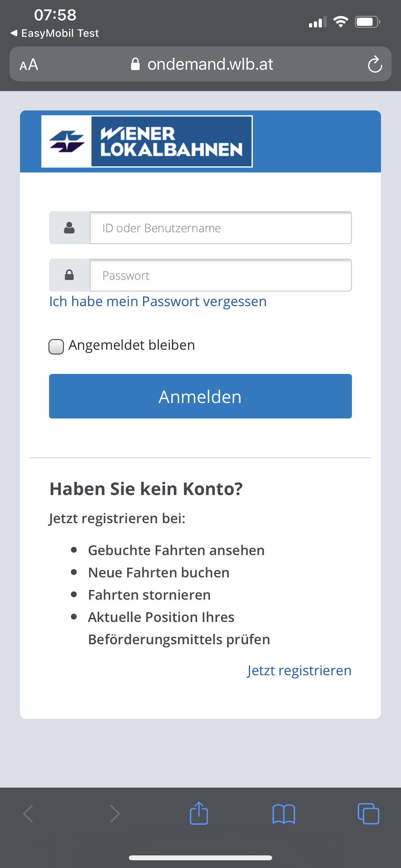Tap the lock icon beside the password field
Viewport: 401px width, 868px height.
click(69, 275)
